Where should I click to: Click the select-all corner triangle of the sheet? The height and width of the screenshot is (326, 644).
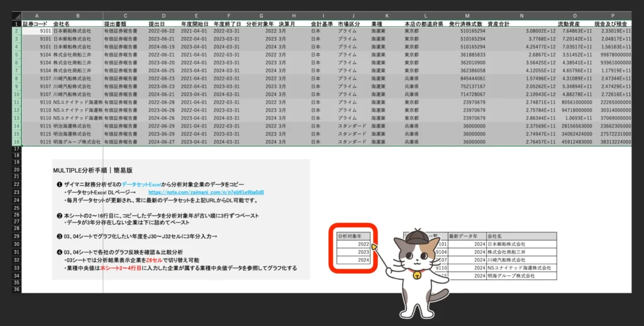point(16,16)
